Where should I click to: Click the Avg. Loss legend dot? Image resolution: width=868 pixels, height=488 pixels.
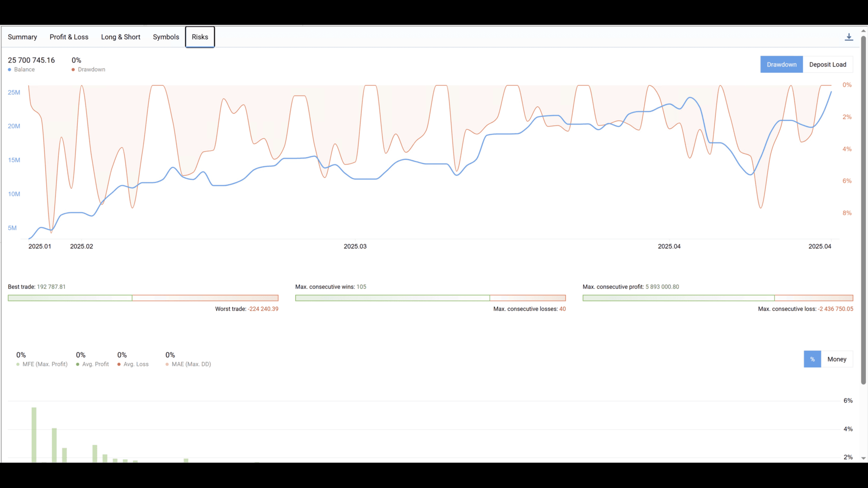(119, 364)
